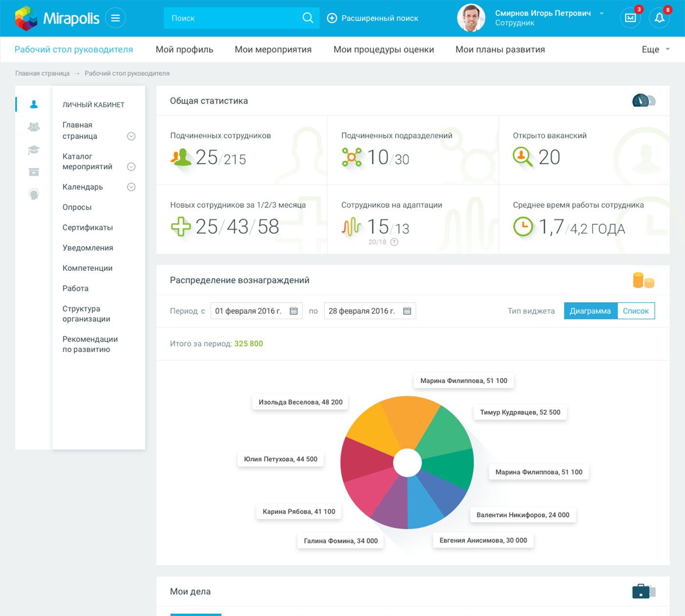Click the 28 февраля 2016 date field
Viewport: 685px width, 616px height.
click(x=370, y=311)
